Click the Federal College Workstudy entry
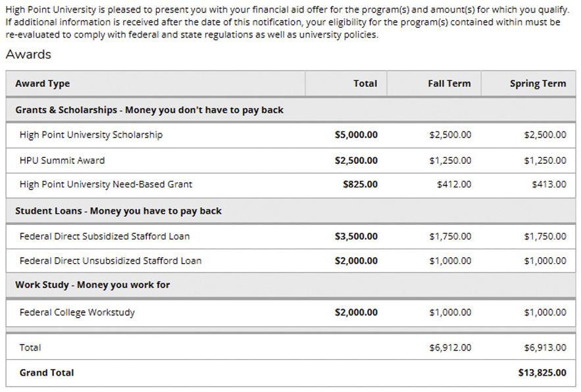The image size is (581, 392). click(77, 312)
